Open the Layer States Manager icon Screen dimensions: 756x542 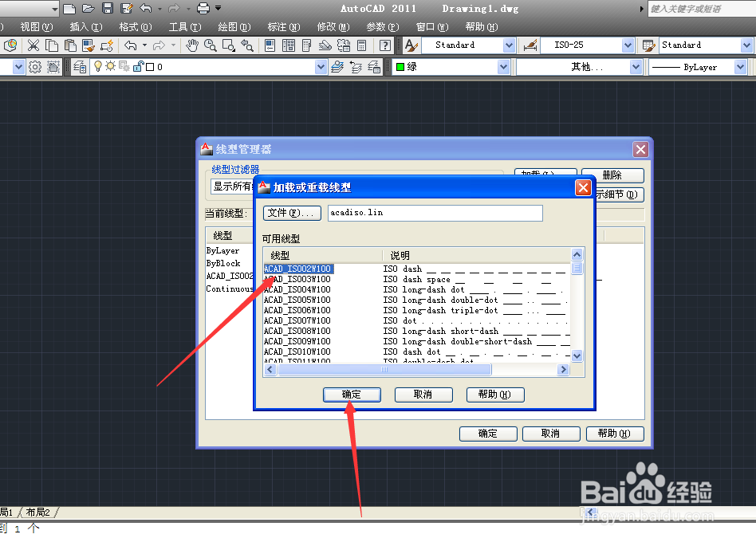pos(374,67)
